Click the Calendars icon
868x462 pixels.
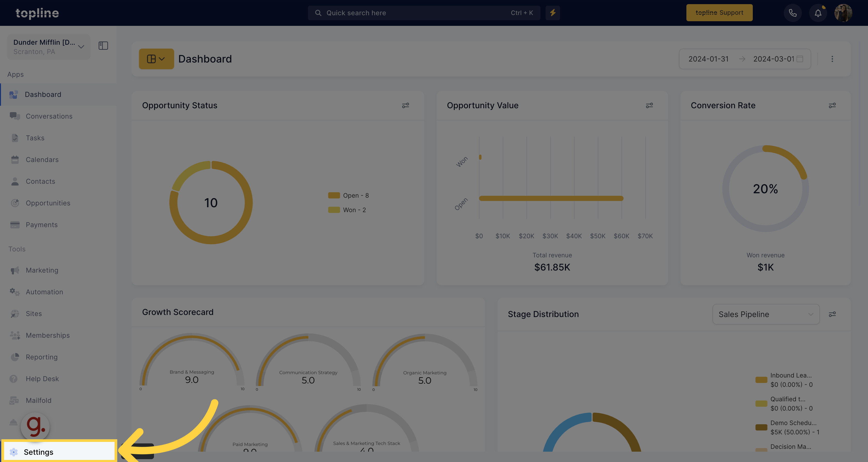click(15, 160)
